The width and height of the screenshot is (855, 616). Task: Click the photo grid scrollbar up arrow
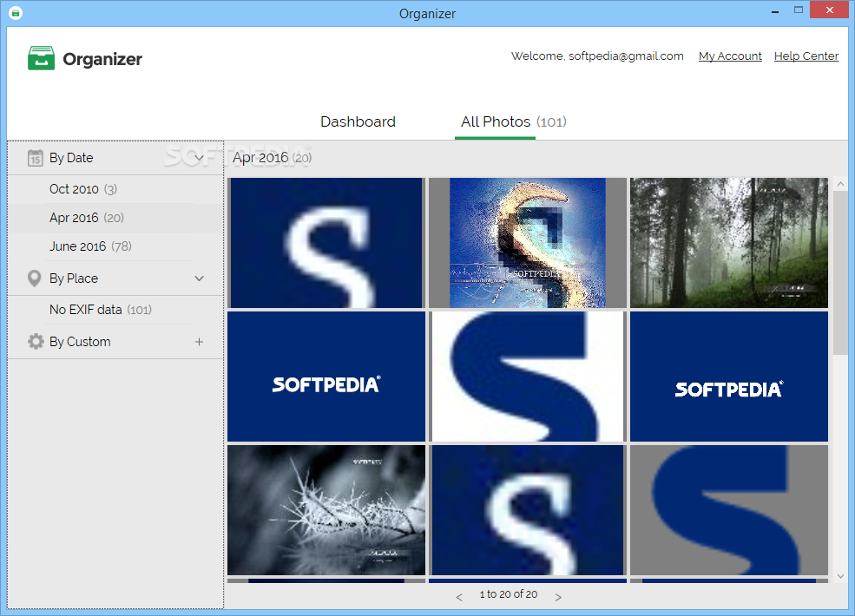click(840, 184)
